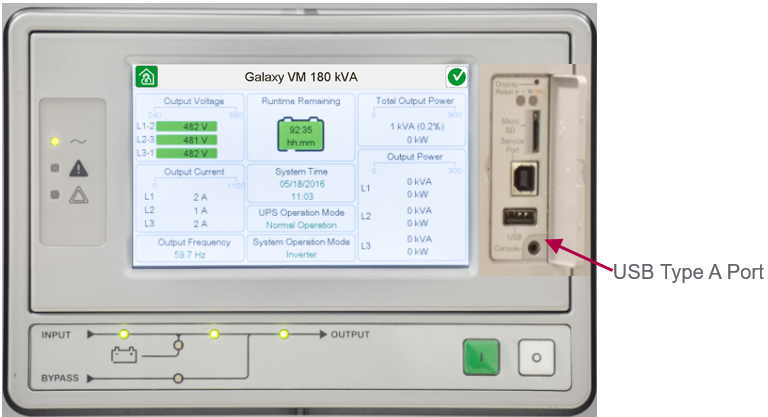
Task: Click the INPUT label on the mimic diagram
Action: [x=56, y=335]
